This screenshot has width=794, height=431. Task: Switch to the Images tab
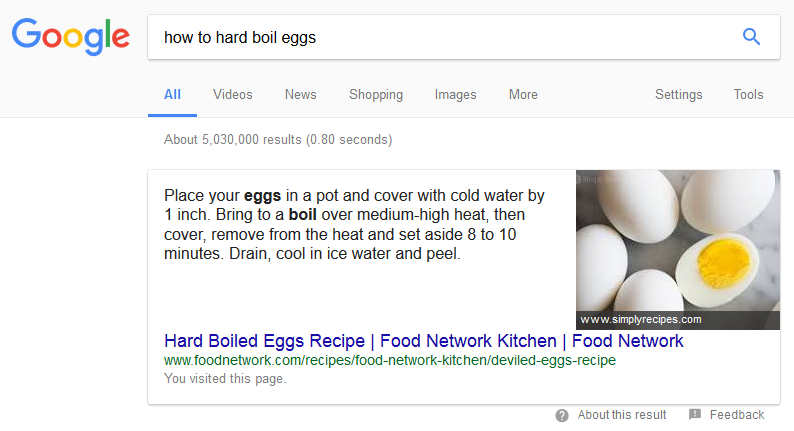pos(455,95)
